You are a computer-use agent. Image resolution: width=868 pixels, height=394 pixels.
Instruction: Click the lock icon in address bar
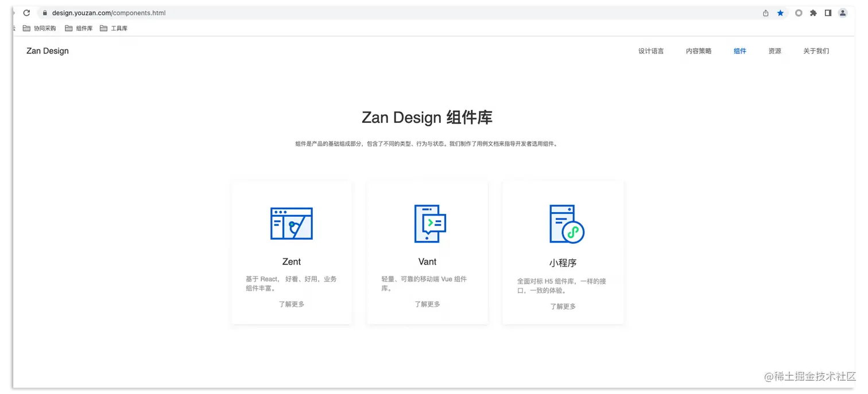(x=44, y=13)
